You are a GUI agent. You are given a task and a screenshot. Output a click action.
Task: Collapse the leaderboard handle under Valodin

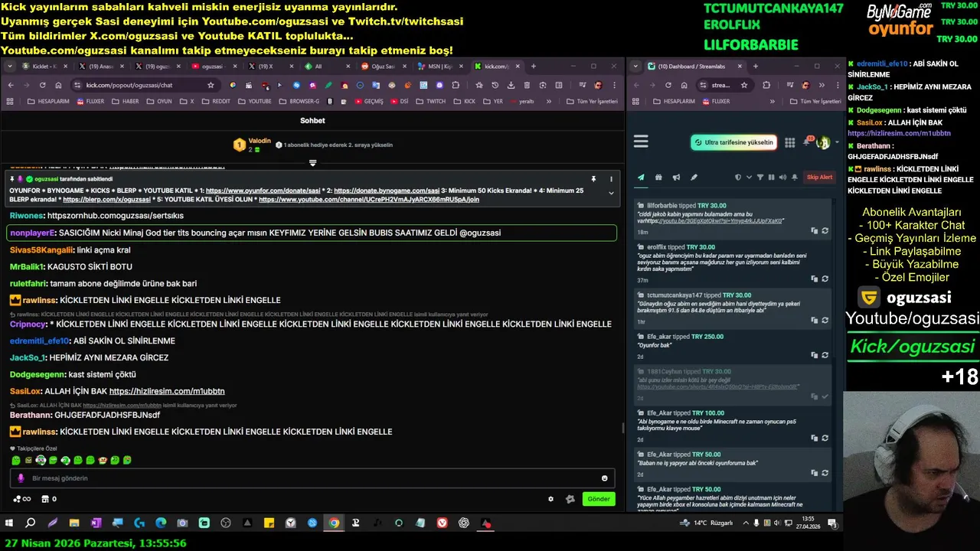point(312,162)
